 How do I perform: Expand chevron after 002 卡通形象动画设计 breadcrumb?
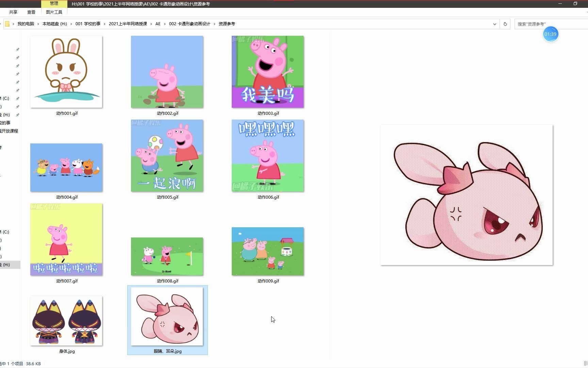click(214, 24)
